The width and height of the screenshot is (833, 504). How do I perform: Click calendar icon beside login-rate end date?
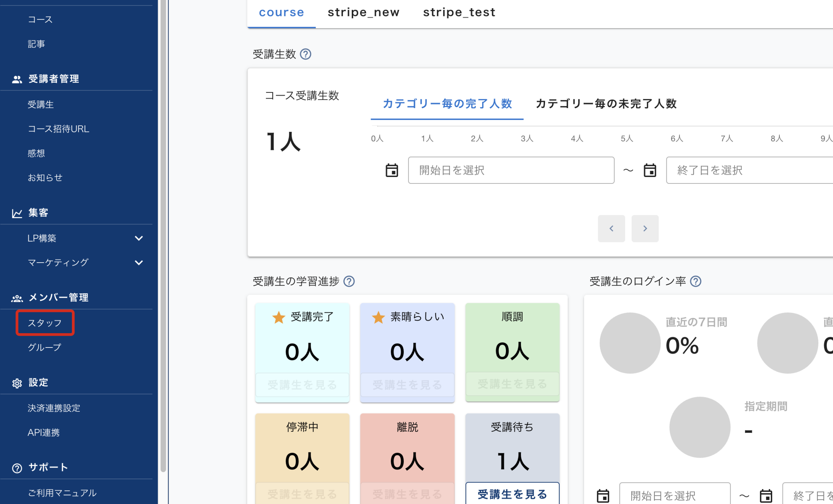[x=766, y=496]
